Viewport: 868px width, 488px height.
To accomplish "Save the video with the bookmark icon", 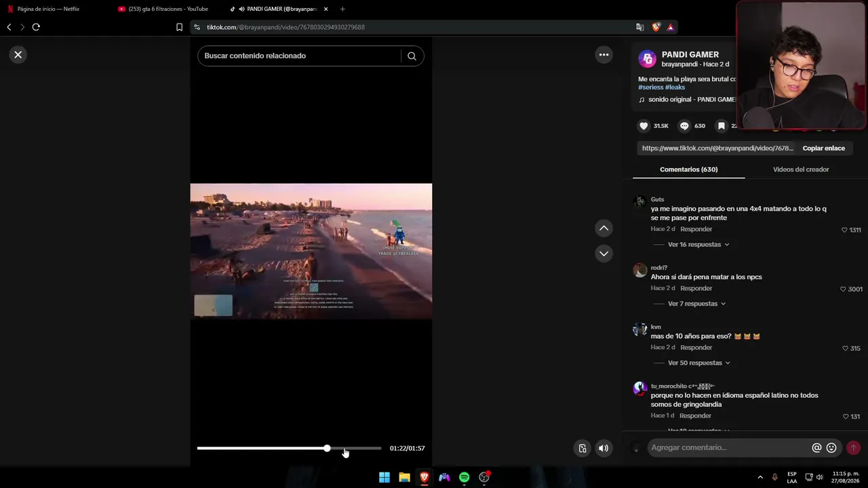I will (722, 126).
